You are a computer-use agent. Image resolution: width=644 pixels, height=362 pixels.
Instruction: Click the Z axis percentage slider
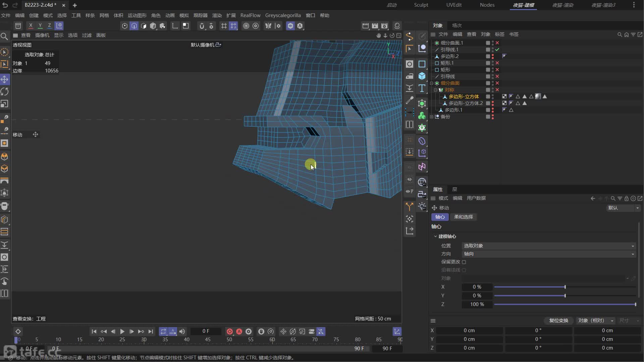(565, 304)
